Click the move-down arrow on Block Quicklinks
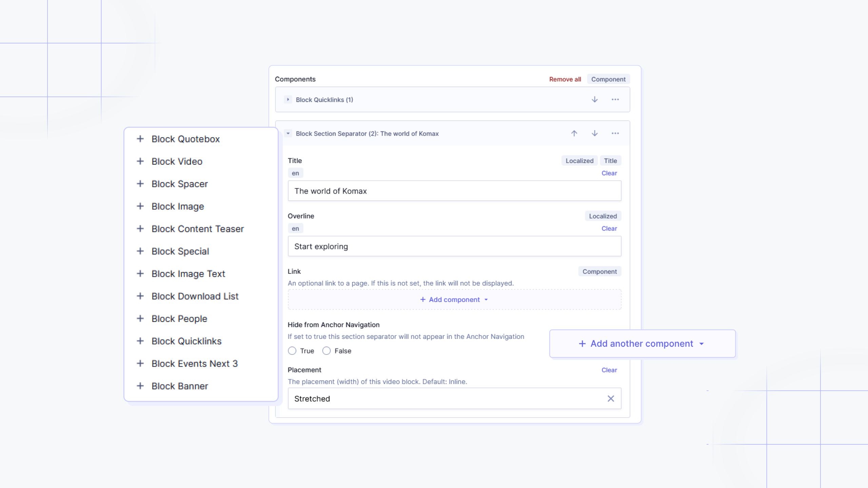 tap(594, 100)
